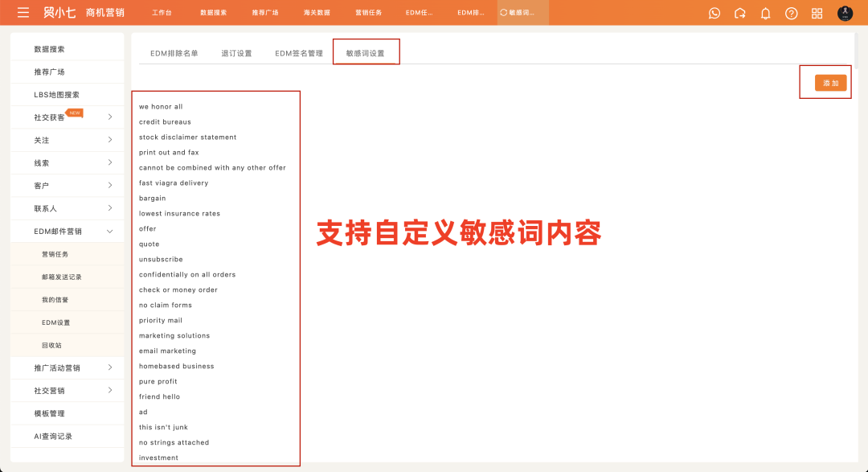Open 海关数据 in top navigation
This screenshot has width=868, height=472.
(317, 12)
